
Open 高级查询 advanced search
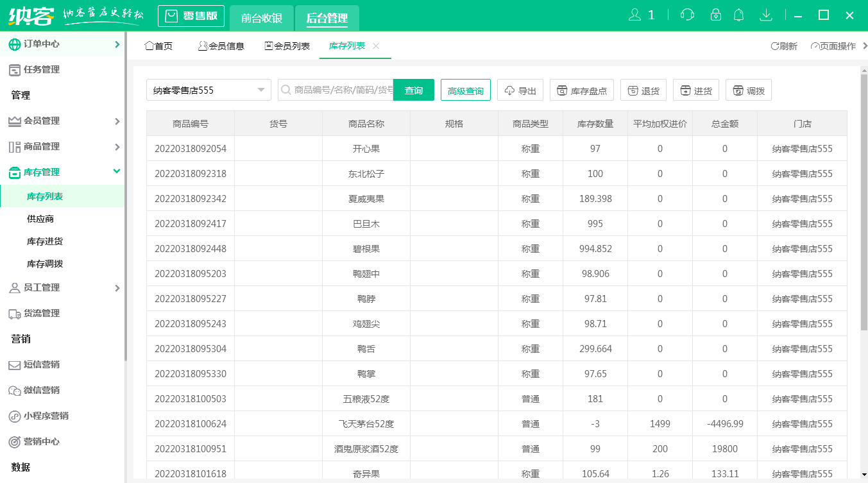465,90
